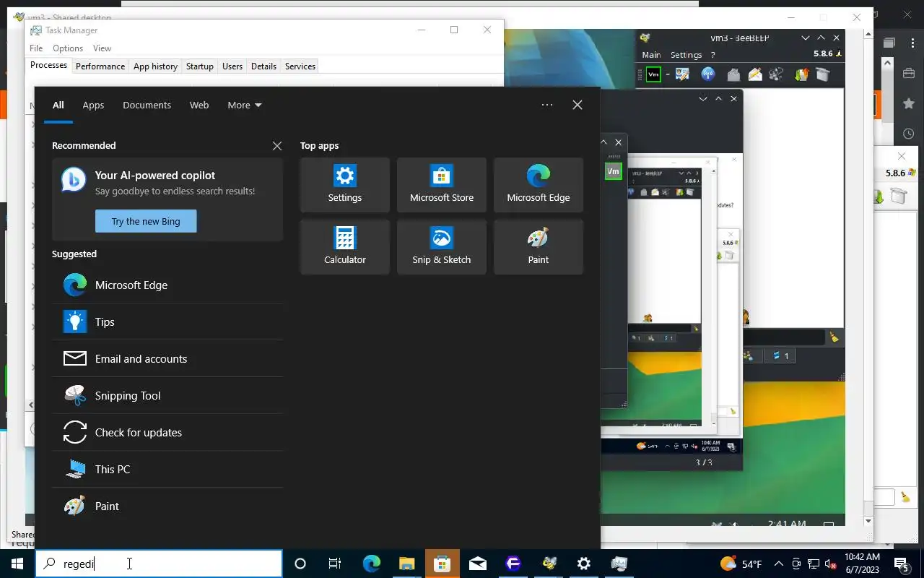Open search panel options ellipsis
The height and width of the screenshot is (578, 924).
point(547,105)
